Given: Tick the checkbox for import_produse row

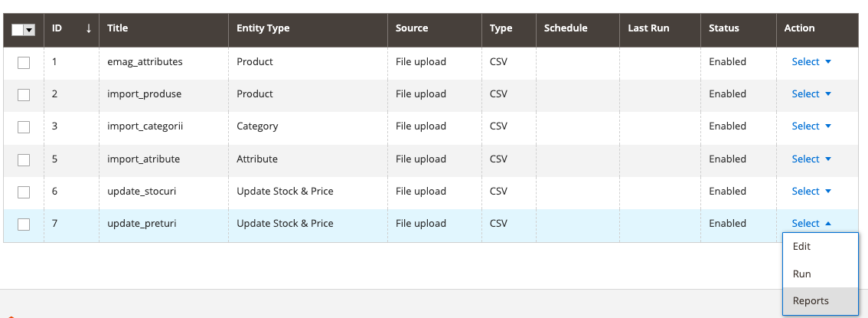Looking at the screenshot, I should [24, 95].
